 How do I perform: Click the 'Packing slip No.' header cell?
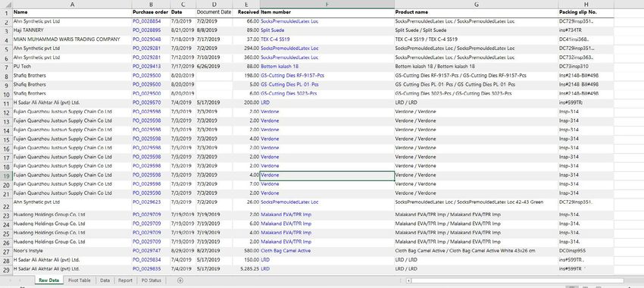coord(586,12)
